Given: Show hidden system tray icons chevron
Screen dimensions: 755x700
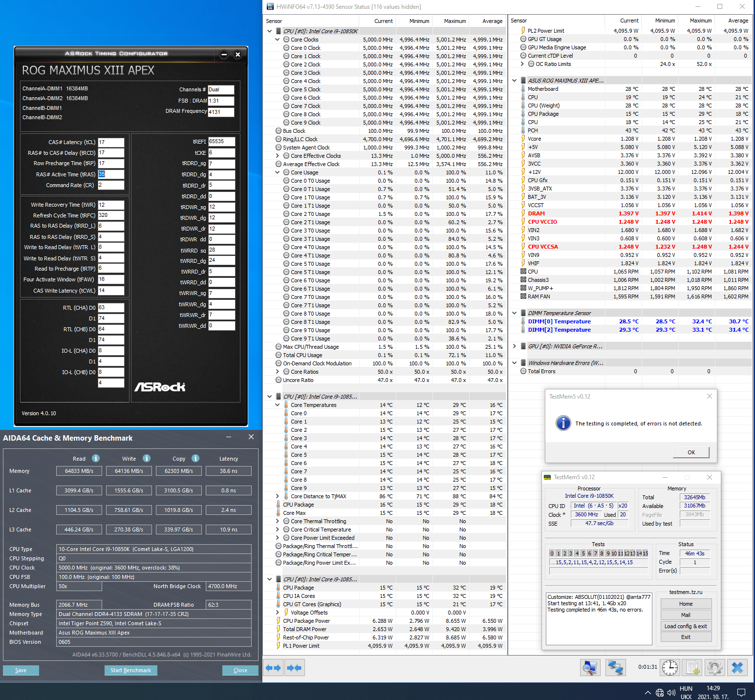Looking at the screenshot, I should tap(648, 692).
